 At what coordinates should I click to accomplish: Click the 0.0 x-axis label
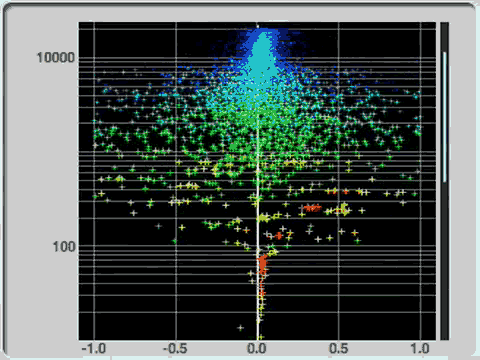pos(257,349)
